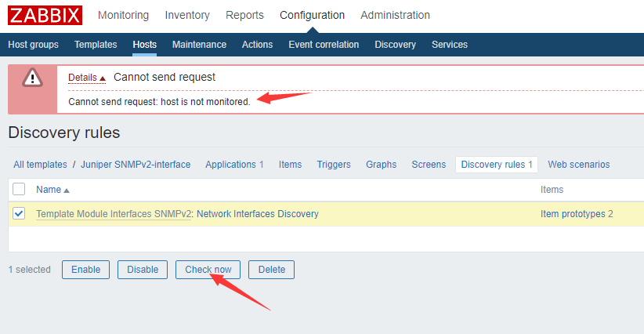Switch to the Items tab

pyautogui.click(x=291, y=165)
